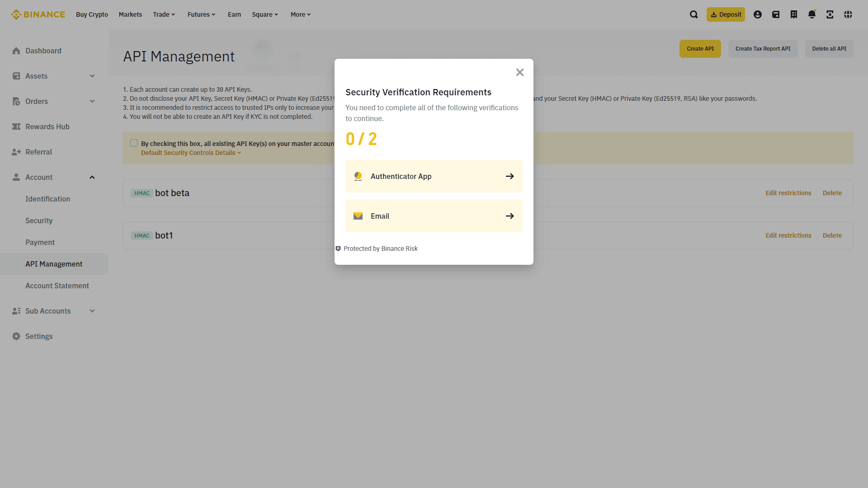868x488 pixels.
Task: Open the download app icon
Action: 830,14
